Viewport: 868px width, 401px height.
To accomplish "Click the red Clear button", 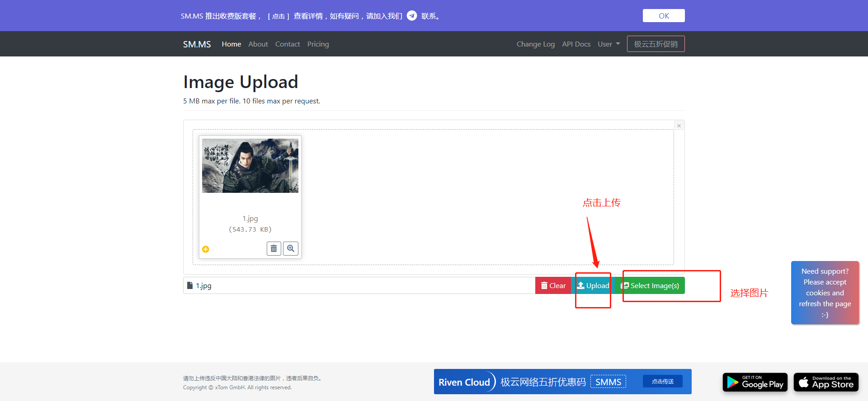I will [553, 285].
